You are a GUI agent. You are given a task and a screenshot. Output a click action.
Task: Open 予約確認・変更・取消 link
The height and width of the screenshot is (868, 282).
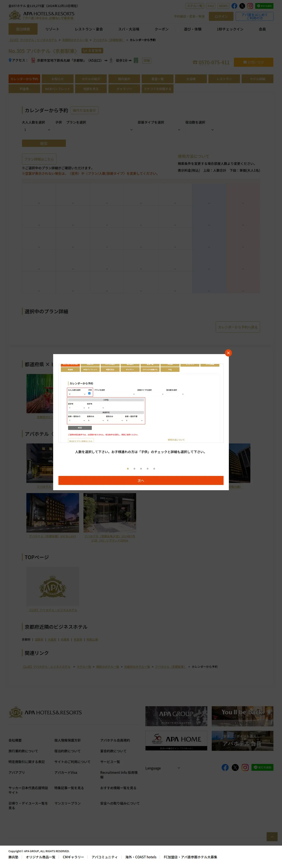pyautogui.click(x=189, y=16)
